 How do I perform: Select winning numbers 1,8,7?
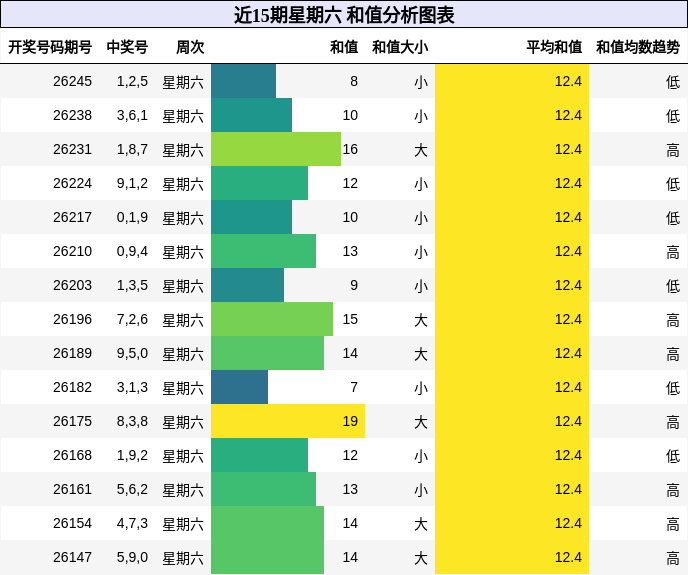(x=132, y=149)
